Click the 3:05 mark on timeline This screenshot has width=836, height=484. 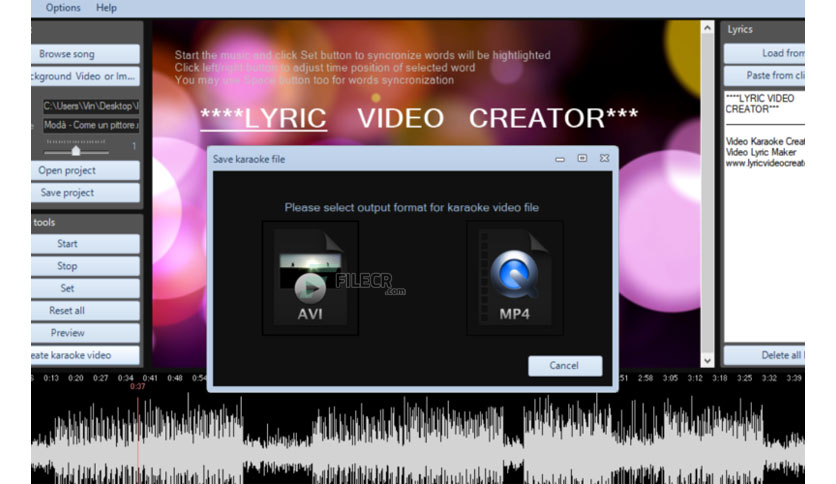(670, 378)
